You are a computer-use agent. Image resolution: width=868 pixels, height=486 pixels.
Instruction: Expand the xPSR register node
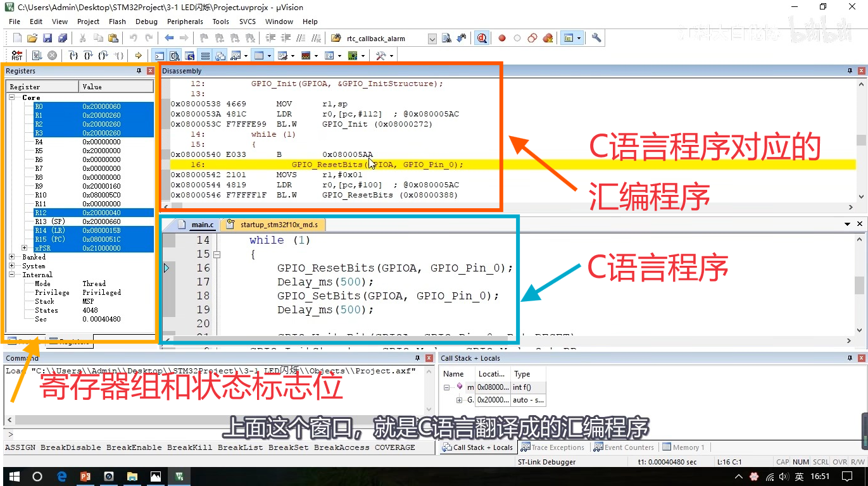(x=25, y=248)
